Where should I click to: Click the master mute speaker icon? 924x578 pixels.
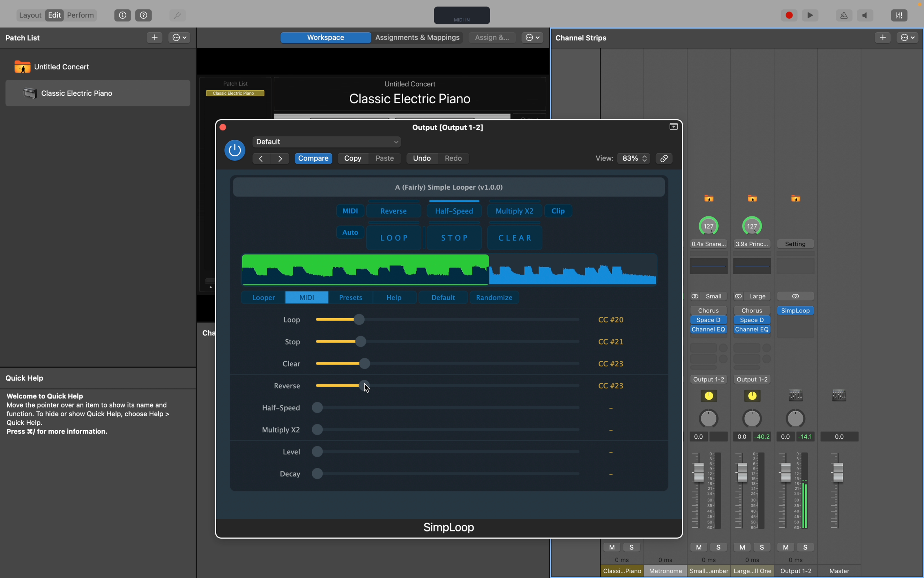coord(865,15)
